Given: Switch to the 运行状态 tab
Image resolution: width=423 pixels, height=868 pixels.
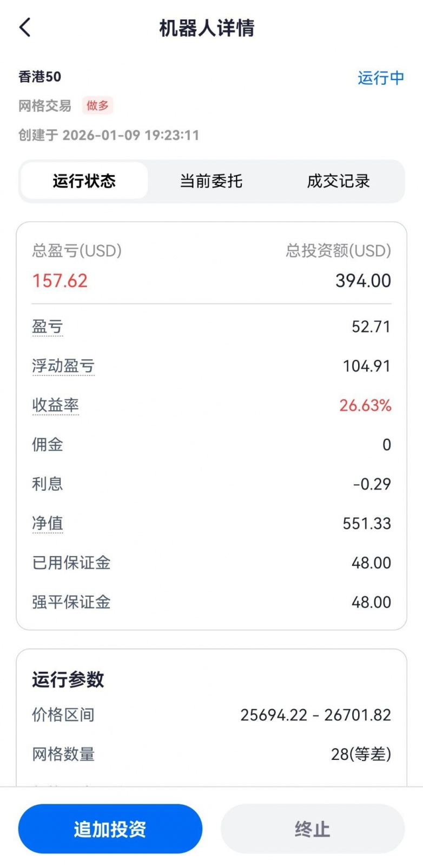Looking at the screenshot, I should (84, 181).
